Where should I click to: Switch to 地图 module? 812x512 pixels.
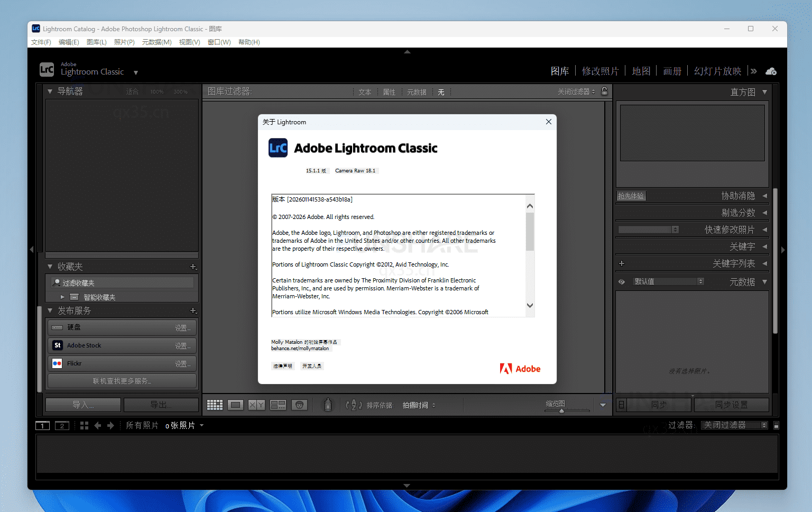[641, 71]
